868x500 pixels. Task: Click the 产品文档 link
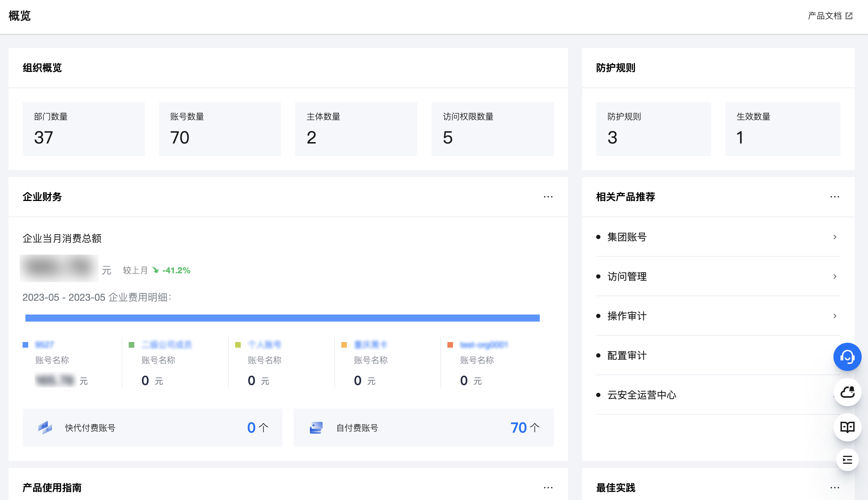[x=824, y=16]
